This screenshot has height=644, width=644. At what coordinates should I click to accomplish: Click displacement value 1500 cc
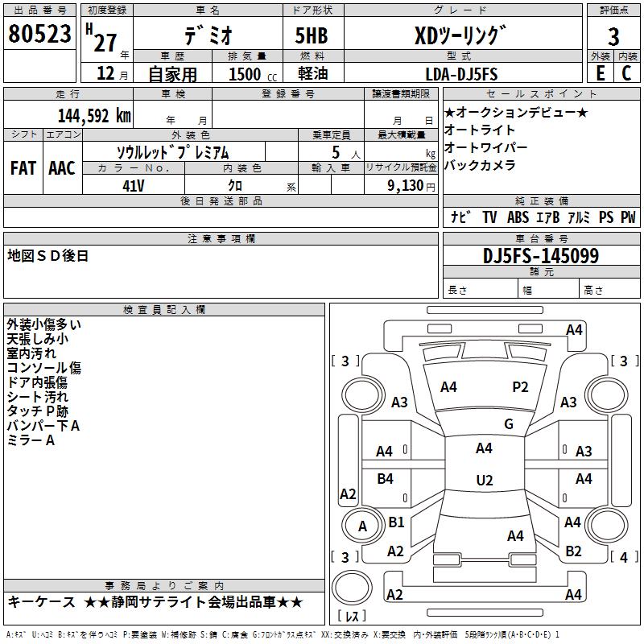click(253, 74)
